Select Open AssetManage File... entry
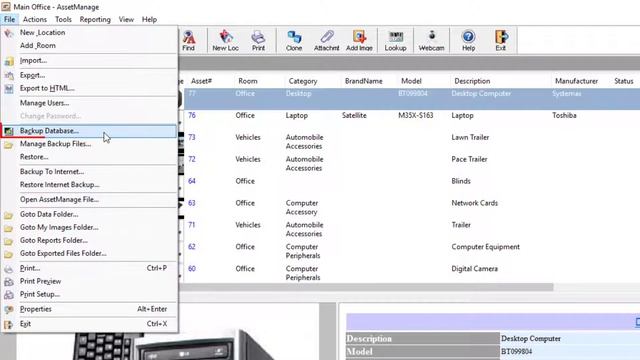The width and height of the screenshot is (640, 360). (x=89, y=199)
